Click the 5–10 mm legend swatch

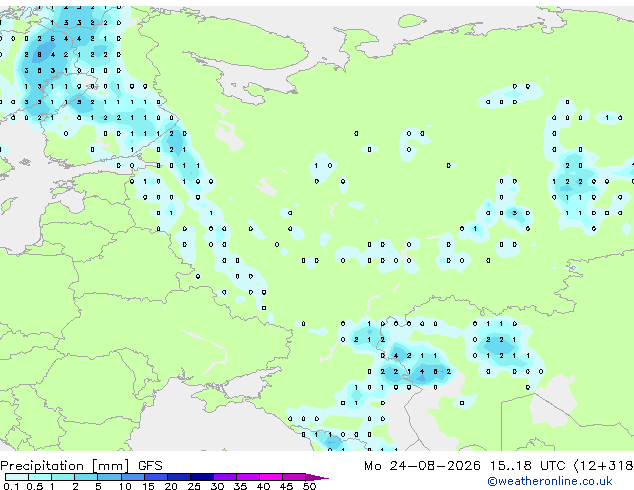[x=109, y=477]
